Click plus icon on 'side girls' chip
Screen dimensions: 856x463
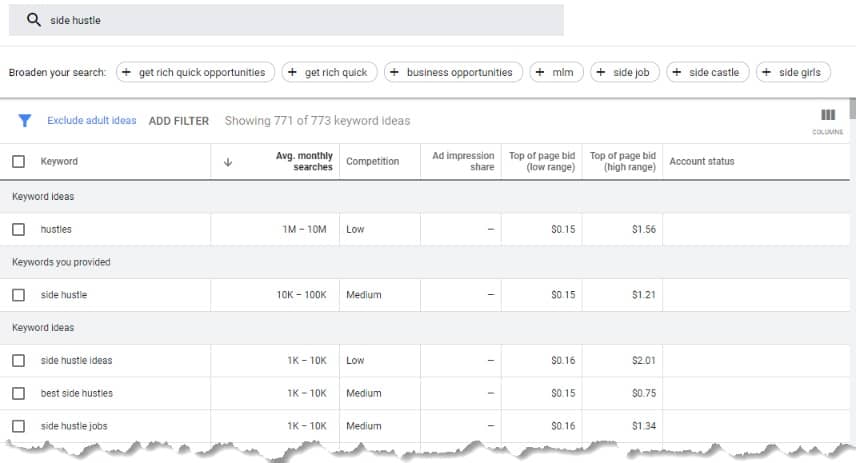766,72
